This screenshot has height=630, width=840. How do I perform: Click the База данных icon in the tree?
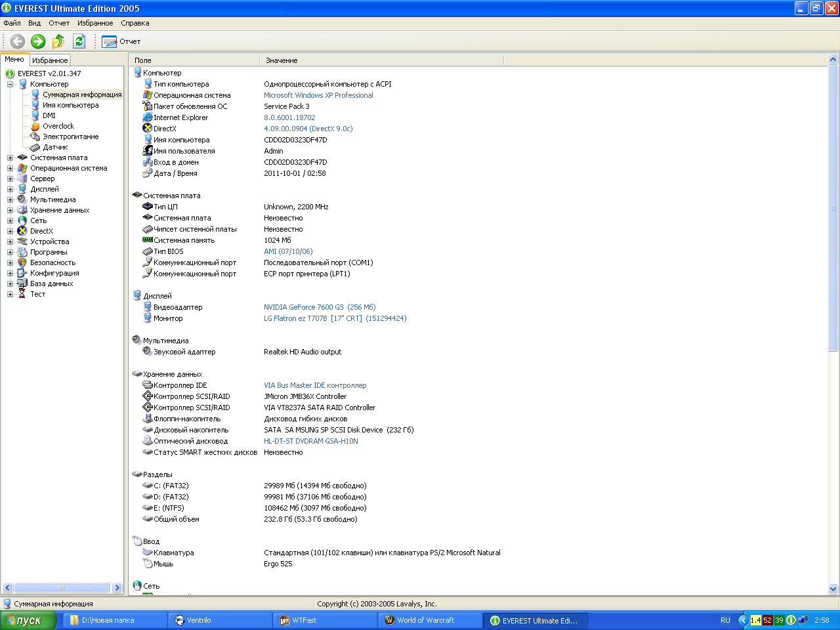(x=22, y=283)
